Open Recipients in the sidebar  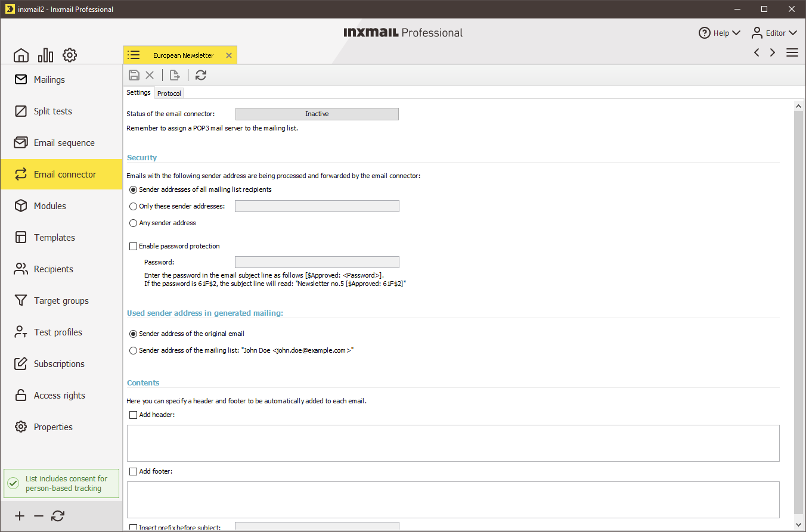[x=61, y=269]
